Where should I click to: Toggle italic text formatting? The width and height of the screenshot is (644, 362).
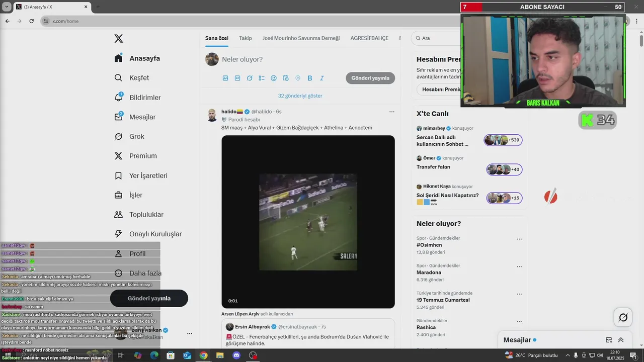[322, 78]
